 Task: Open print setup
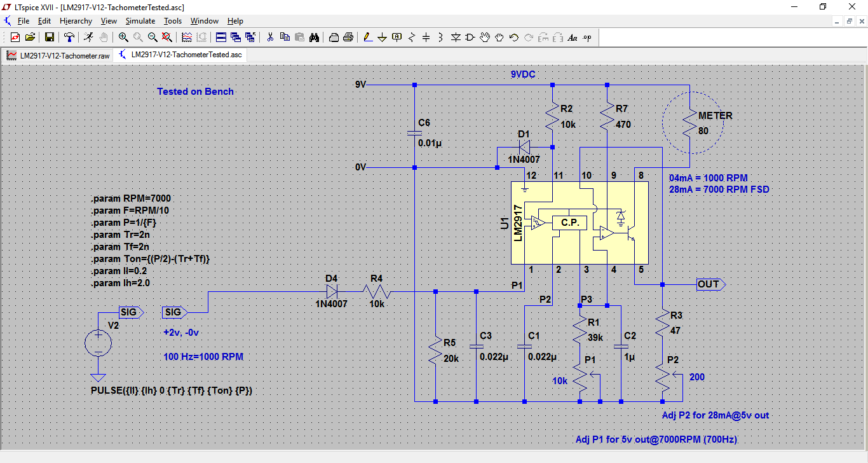(x=334, y=38)
